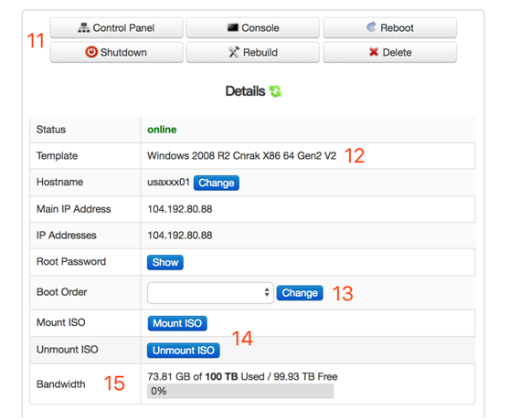509x420 pixels.
Task: Click the Mount ISO button
Action: [177, 323]
